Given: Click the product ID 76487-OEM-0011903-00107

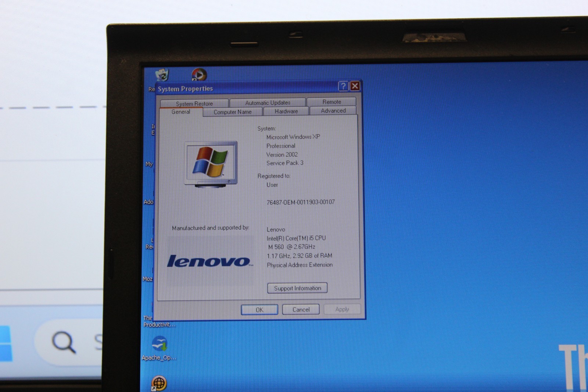Looking at the screenshot, I should 301,202.
